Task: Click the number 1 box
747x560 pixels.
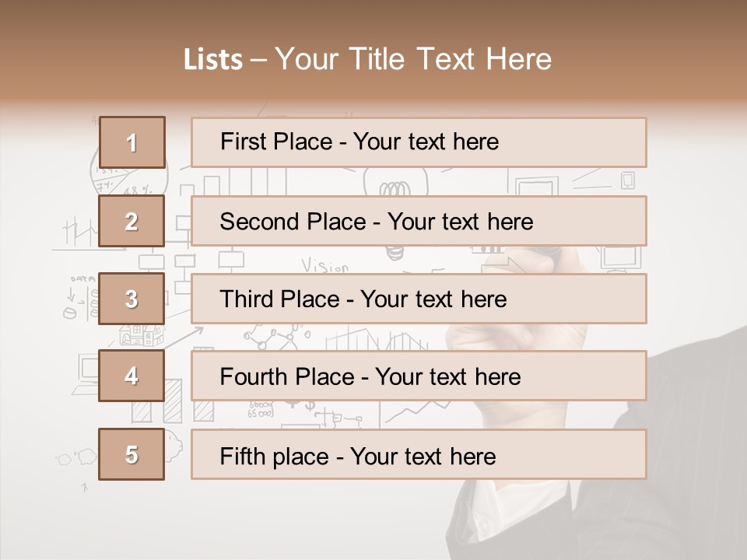Action: click(x=132, y=142)
